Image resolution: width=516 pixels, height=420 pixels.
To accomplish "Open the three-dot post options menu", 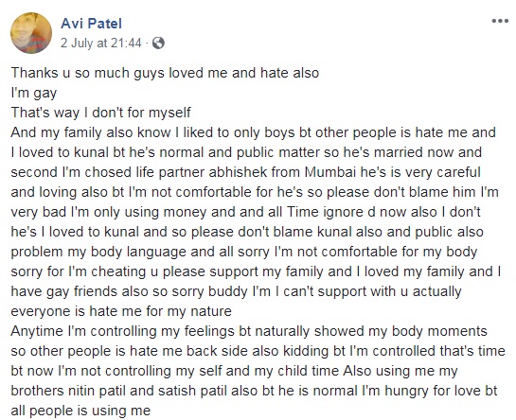I will point(500,22).
